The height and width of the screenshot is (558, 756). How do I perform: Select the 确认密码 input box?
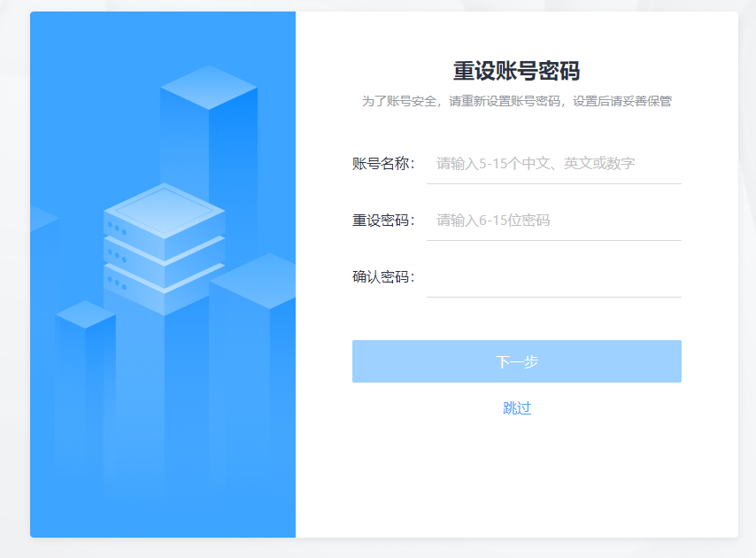[553, 277]
